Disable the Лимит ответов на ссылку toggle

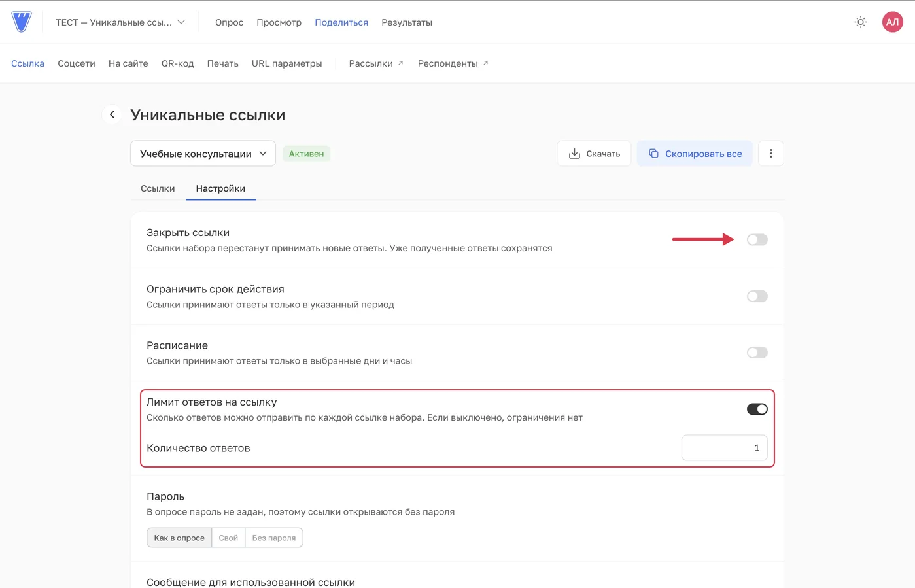coord(757,409)
